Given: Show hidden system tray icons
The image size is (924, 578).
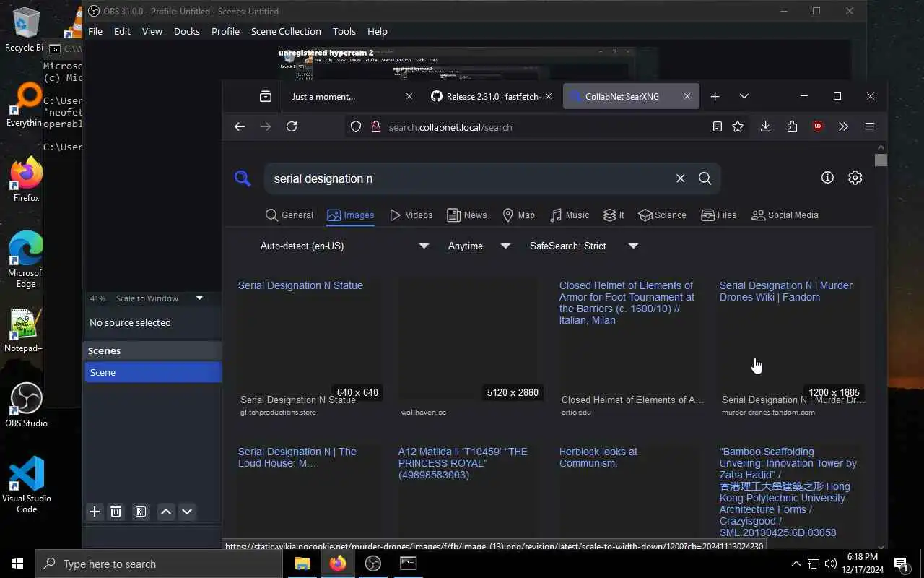Looking at the screenshot, I should click(796, 564).
